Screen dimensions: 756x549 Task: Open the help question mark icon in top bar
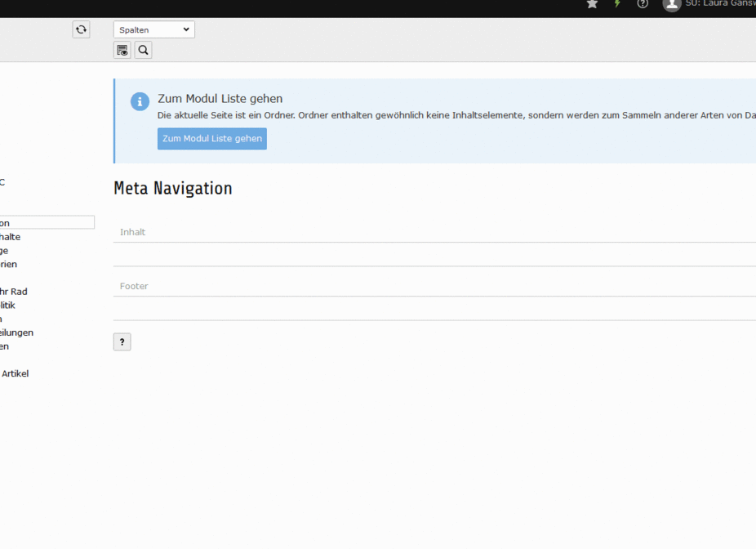tap(643, 4)
